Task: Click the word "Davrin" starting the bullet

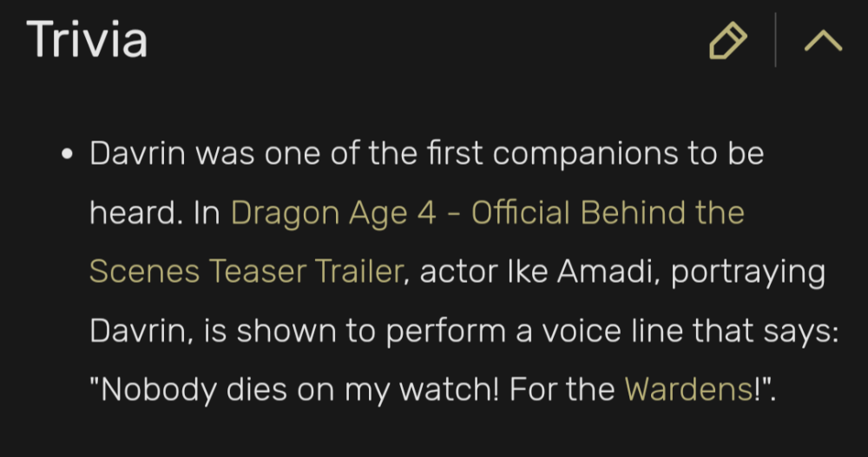Action: pyautogui.click(x=139, y=155)
